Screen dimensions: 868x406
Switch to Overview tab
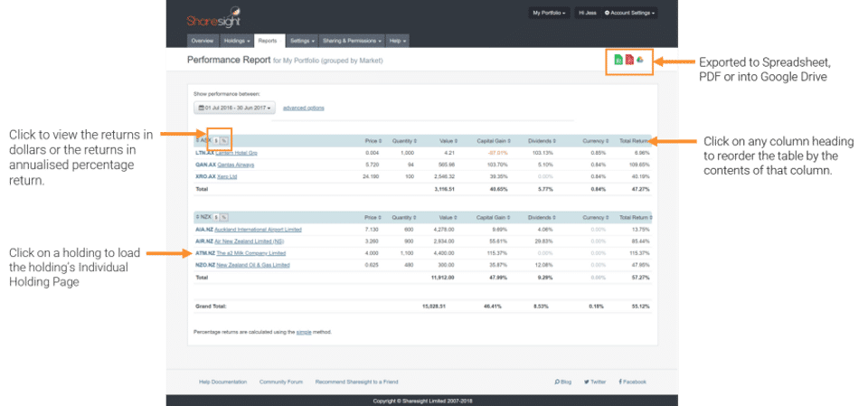(x=203, y=41)
